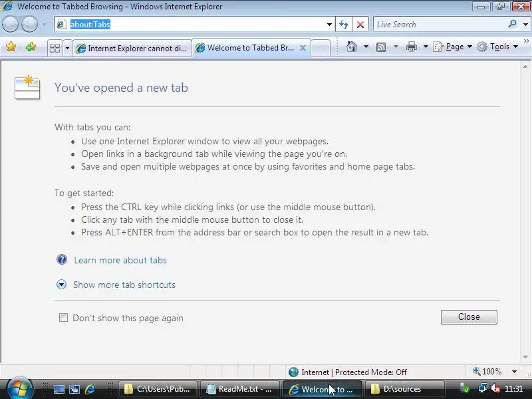Expand the Feeds dropdown arrow

[396, 47]
